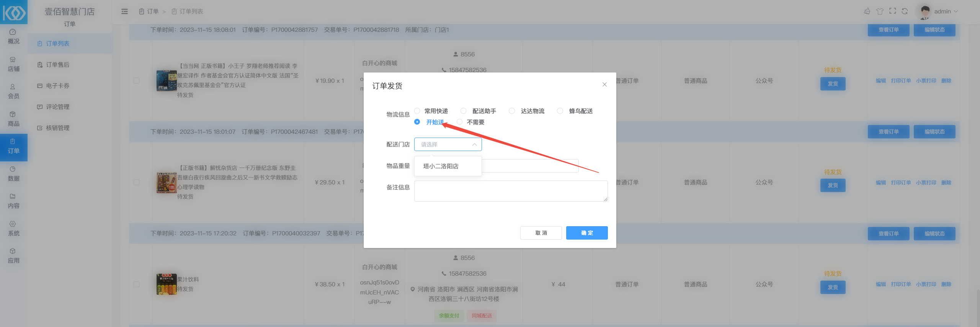Choose 达达物流 logistics option

(x=512, y=111)
